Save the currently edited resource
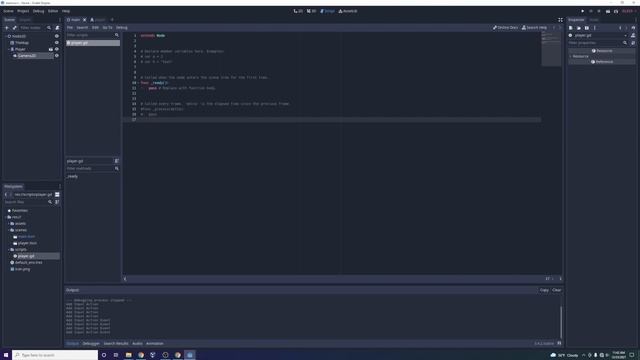 pyautogui.click(x=587, y=28)
